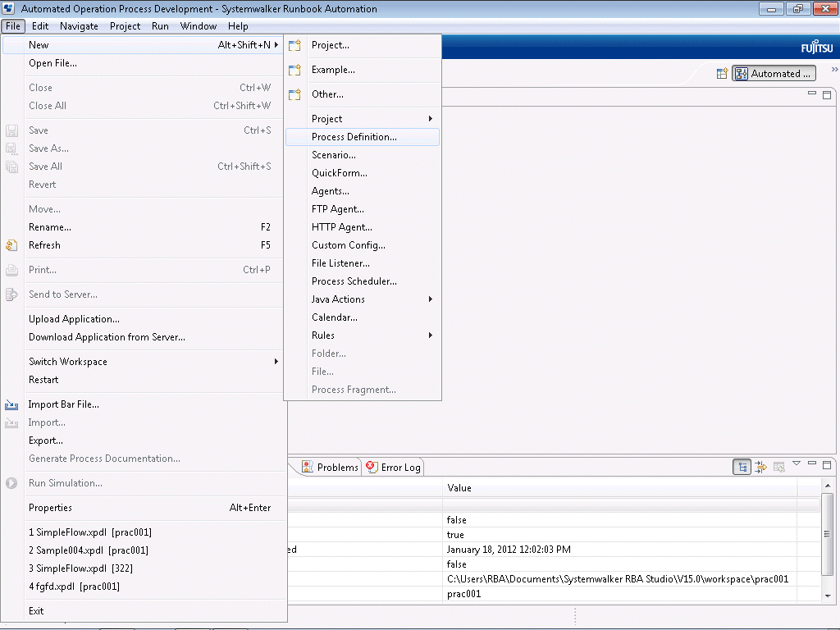Choose Custom Config... entry
Image resolution: width=840 pixels, height=630 pixels.
click(363, 245)
